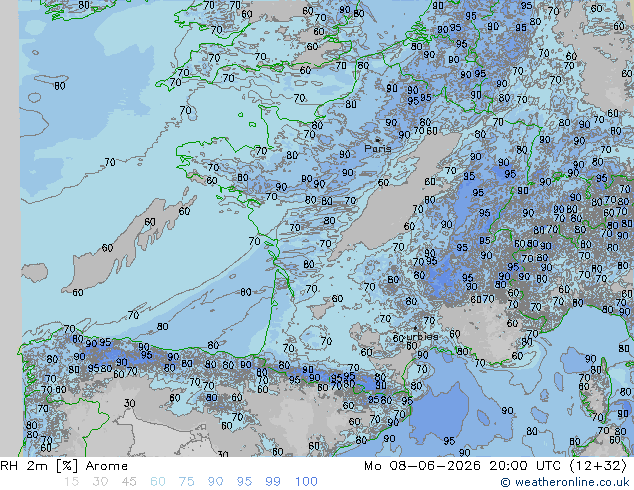Click the '20:00 UTC' time text
634x490 pixels.
tap(525, 466)
